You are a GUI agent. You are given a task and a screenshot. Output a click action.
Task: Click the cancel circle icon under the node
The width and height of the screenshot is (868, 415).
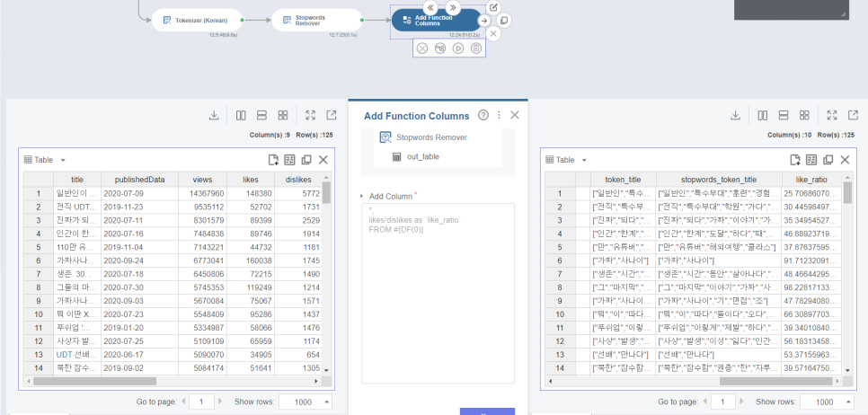(422, 49)
